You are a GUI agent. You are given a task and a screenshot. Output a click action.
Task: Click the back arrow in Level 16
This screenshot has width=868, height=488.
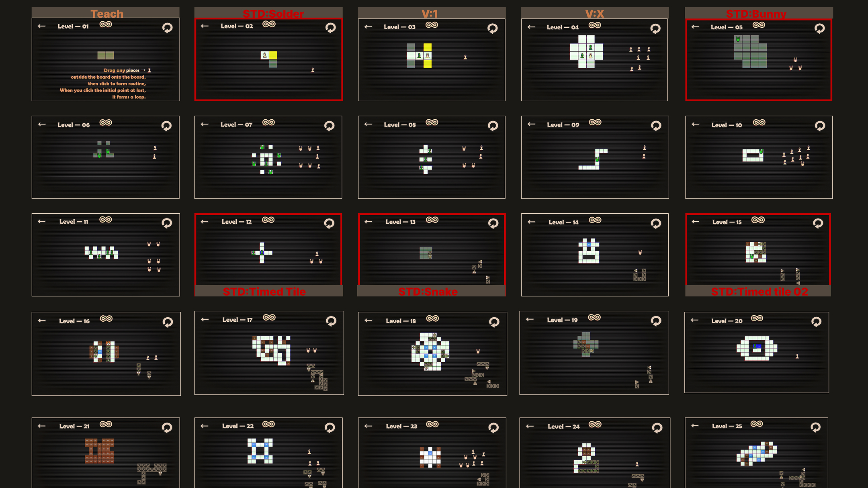42,321
